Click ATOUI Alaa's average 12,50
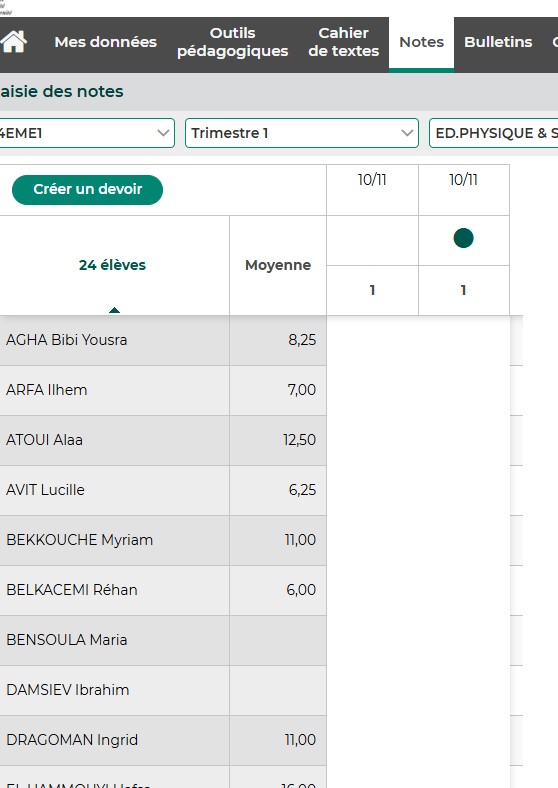The width and height of the screenshot is (558, 788). pyautogui.click(x=299, y=440)
